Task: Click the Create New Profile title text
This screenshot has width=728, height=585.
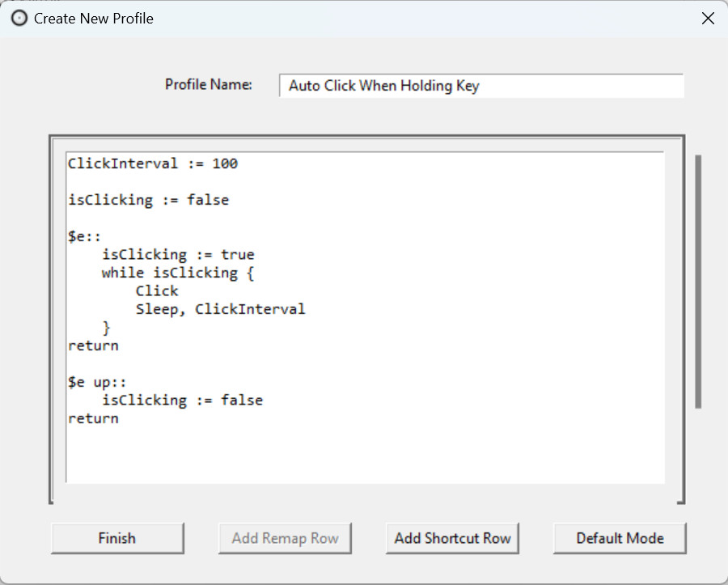Action: pyautogui.click(x=94, y=18)
